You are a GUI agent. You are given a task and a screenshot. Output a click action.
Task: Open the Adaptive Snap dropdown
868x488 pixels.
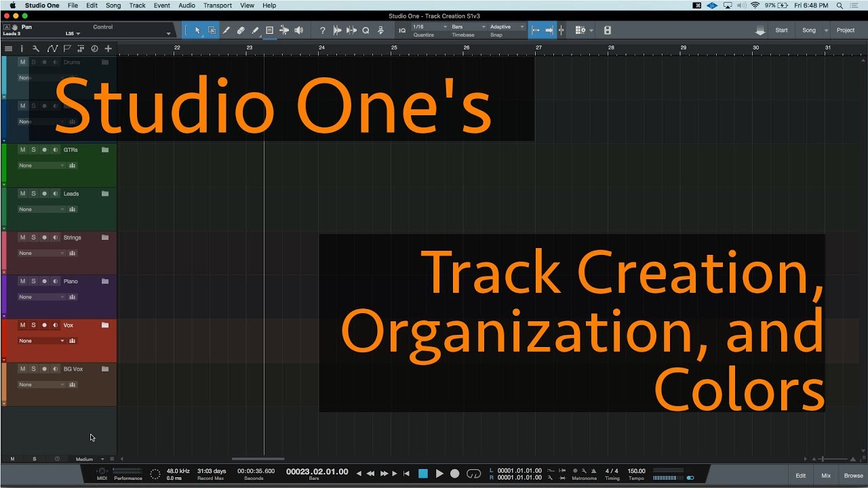[507, 27]
